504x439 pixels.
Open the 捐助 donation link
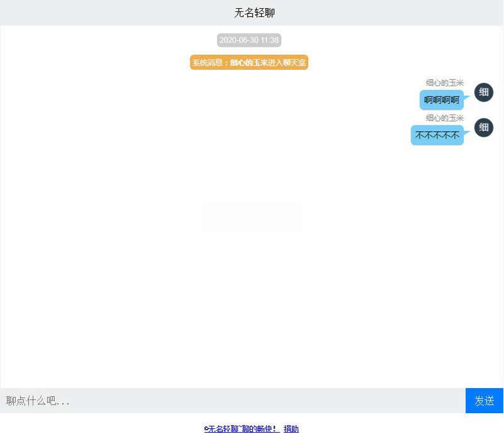pos(290,428)
